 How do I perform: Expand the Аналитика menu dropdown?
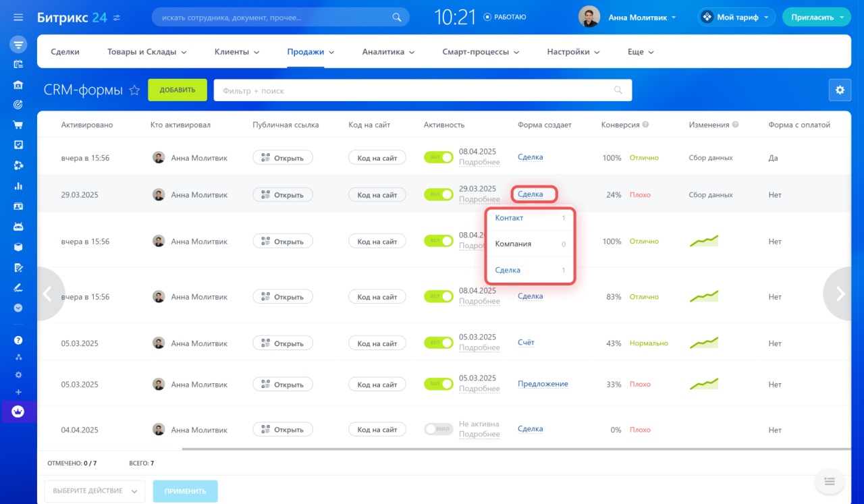coord(388,52)
